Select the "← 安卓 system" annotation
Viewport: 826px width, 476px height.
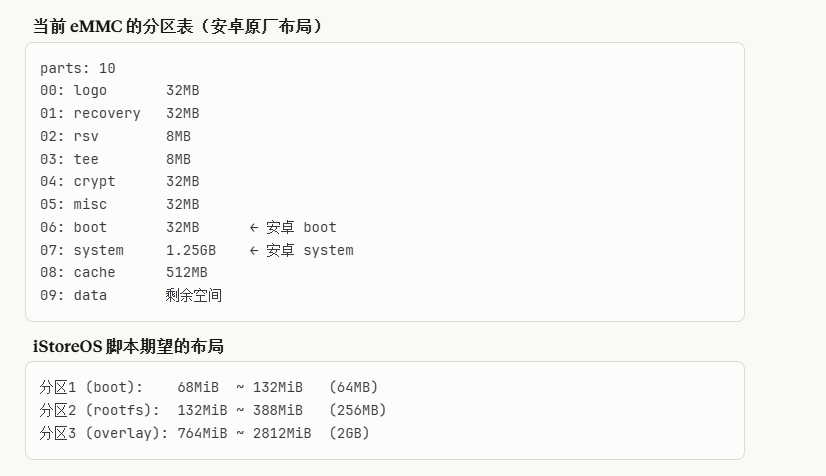pos(301,250)
